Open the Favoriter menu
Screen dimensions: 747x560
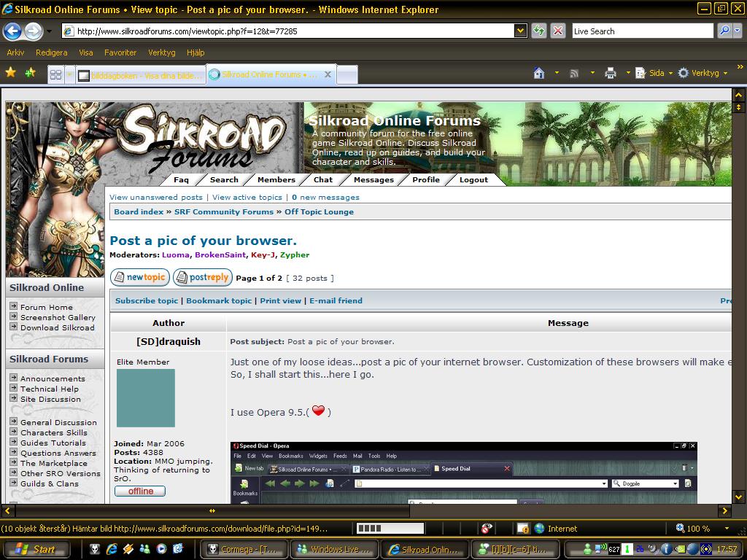click(x=120, y=52)
